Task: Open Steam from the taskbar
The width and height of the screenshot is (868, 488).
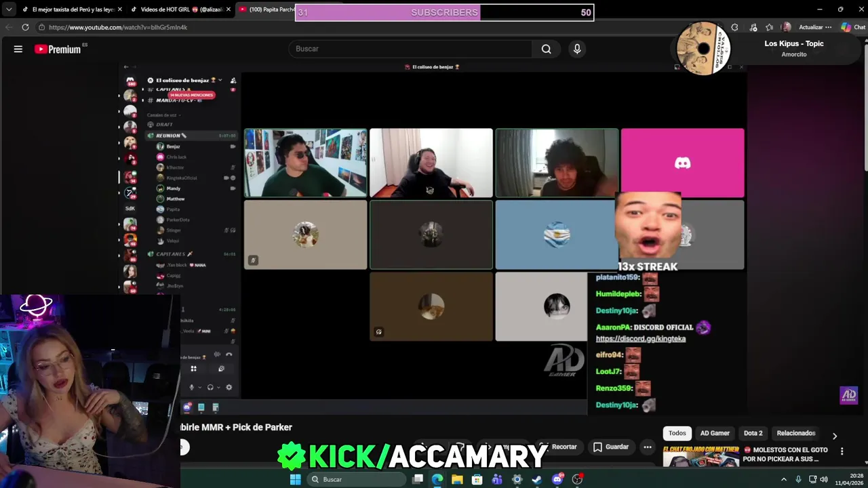Action: (537, 479)
